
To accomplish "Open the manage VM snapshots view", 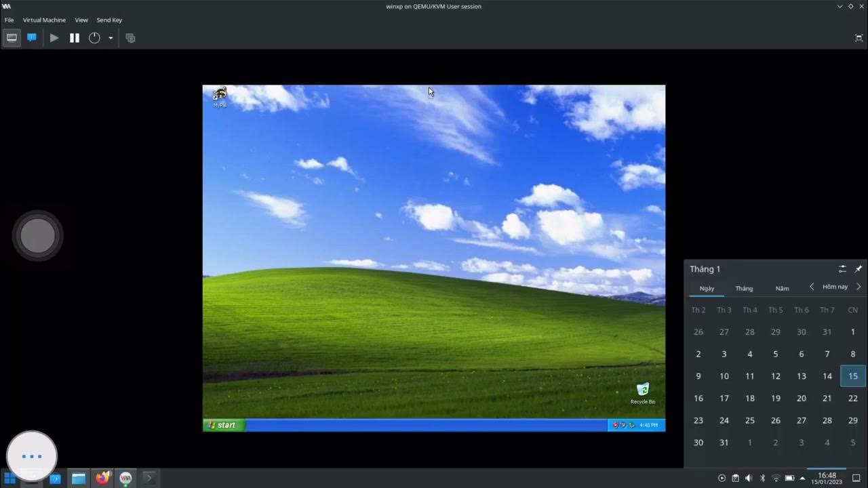I will 130,38.
